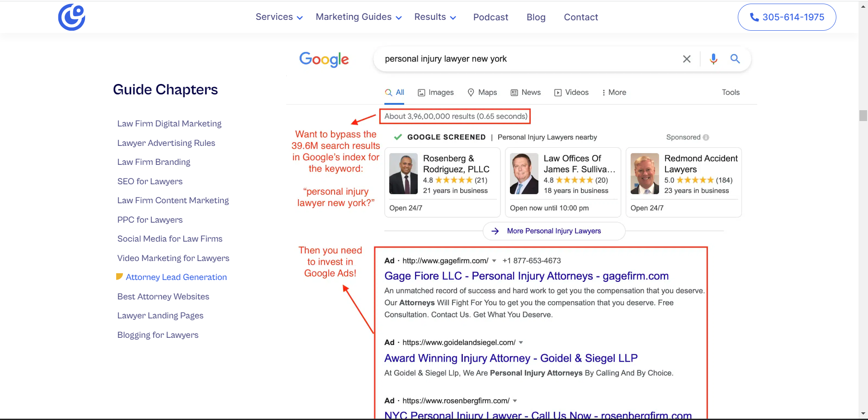Screen dimensions: 868x420
Task: Expand gagefirm.com ad URL dropdown arrow
Action: [x=494, y=261]
